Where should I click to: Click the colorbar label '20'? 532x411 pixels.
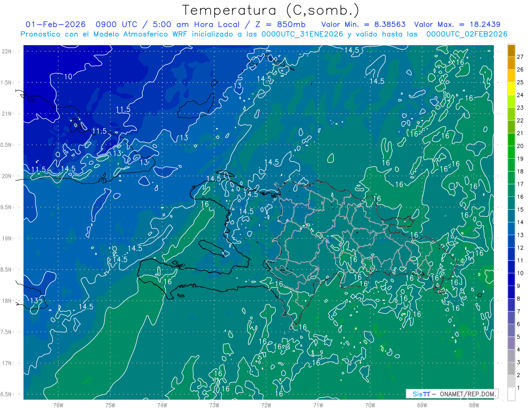point(520,146)
